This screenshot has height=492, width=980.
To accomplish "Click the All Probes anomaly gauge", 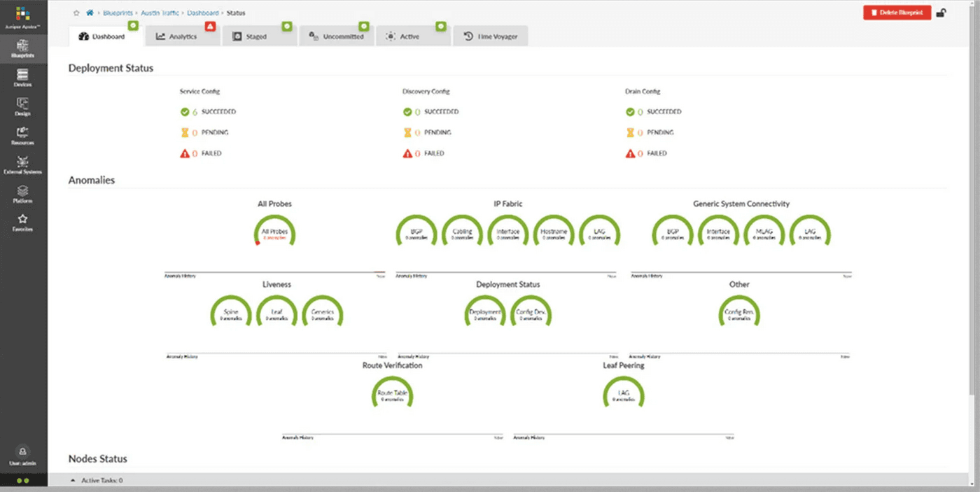I will point(274,233).
